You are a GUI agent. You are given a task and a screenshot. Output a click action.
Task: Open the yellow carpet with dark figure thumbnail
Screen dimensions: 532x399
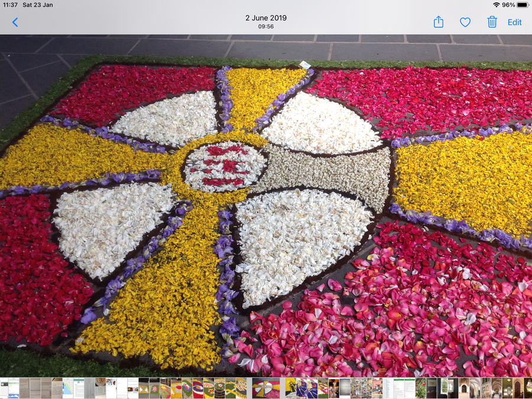point(291,388)
